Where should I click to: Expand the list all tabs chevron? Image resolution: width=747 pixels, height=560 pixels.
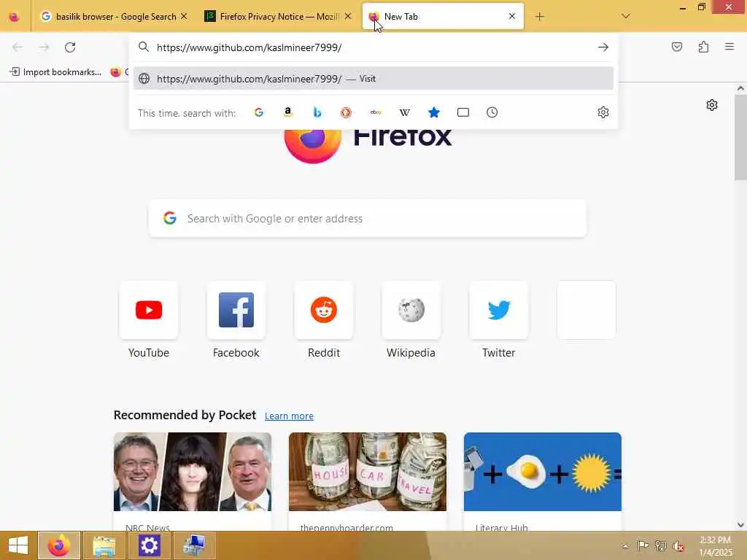(x=626, y=16)
